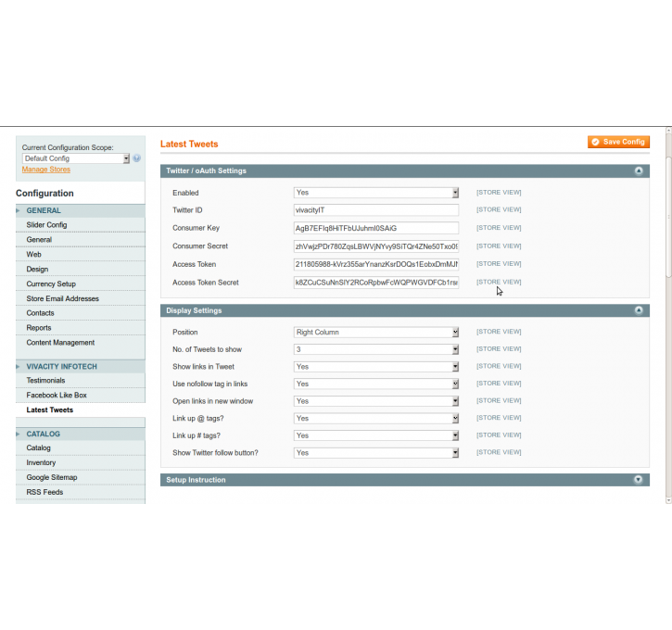Open the Position dropdown
This screenshot has height=630, width=672.
(376, 333)
